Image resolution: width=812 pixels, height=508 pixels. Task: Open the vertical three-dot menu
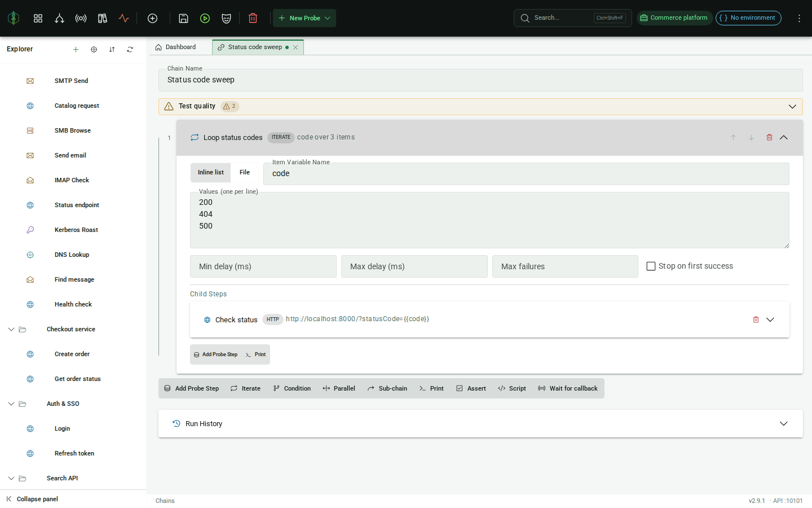pyautogui.click(x=799, y=18)
